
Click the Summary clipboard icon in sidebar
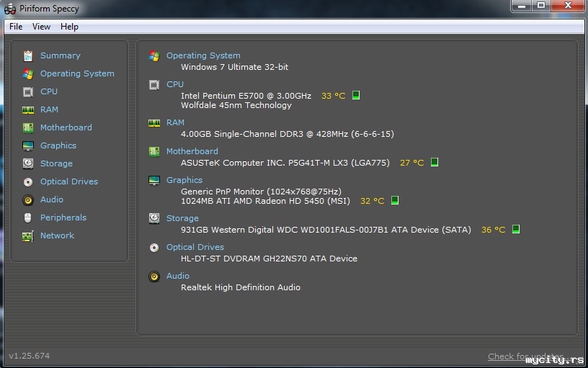tap(28, 56)
